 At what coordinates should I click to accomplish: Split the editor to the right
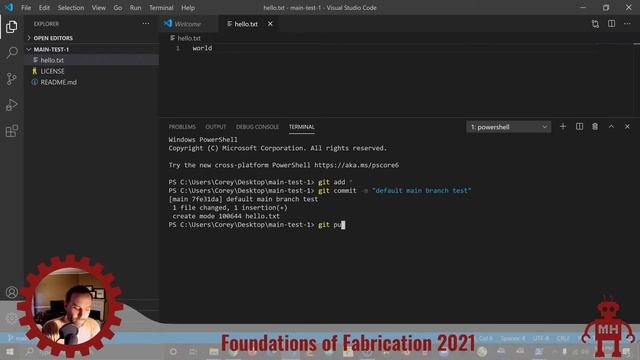coord(611,24)
